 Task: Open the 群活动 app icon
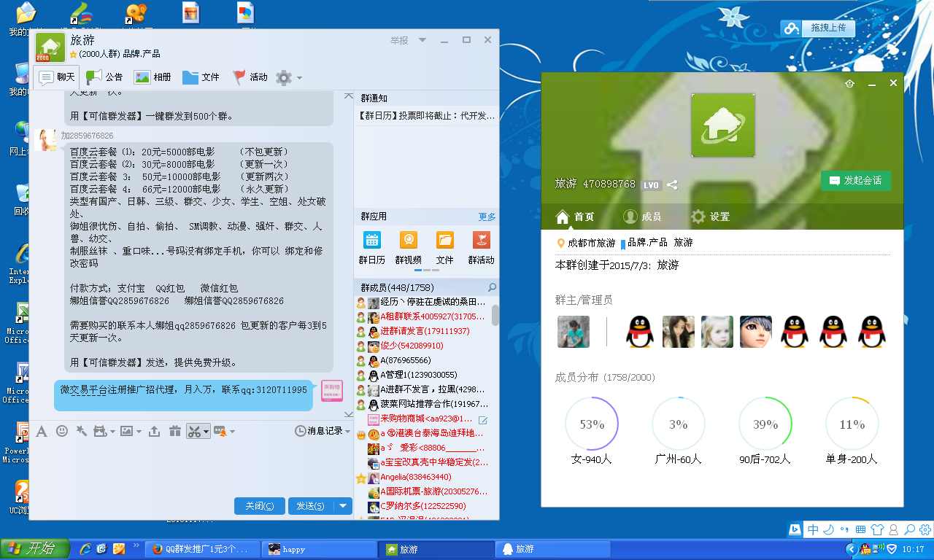pos(482,240)
